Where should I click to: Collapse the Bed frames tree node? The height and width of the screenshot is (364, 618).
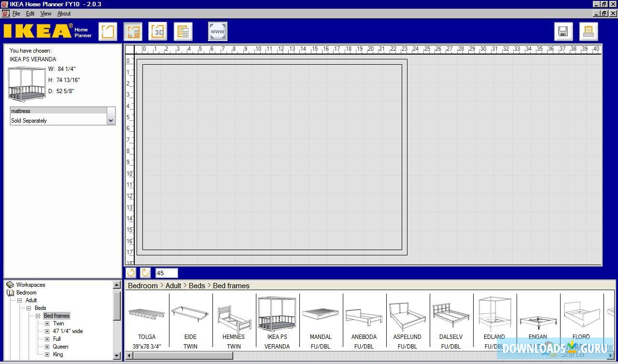pyautogui.click(x=38, y=316)
